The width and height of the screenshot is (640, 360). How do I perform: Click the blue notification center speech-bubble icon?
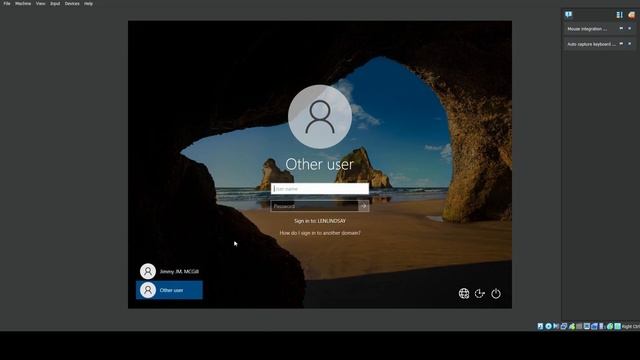pyautogui.click(x=569, y=15)
